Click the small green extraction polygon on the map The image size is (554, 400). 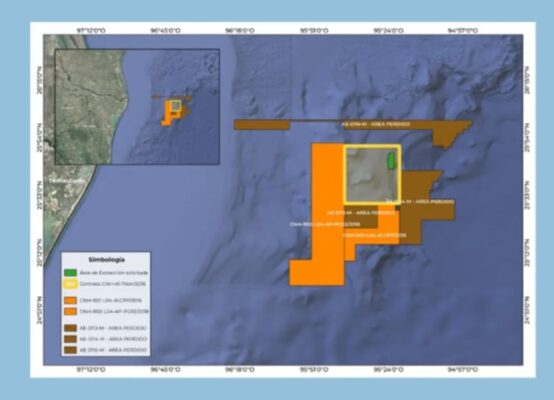(391, 160)
